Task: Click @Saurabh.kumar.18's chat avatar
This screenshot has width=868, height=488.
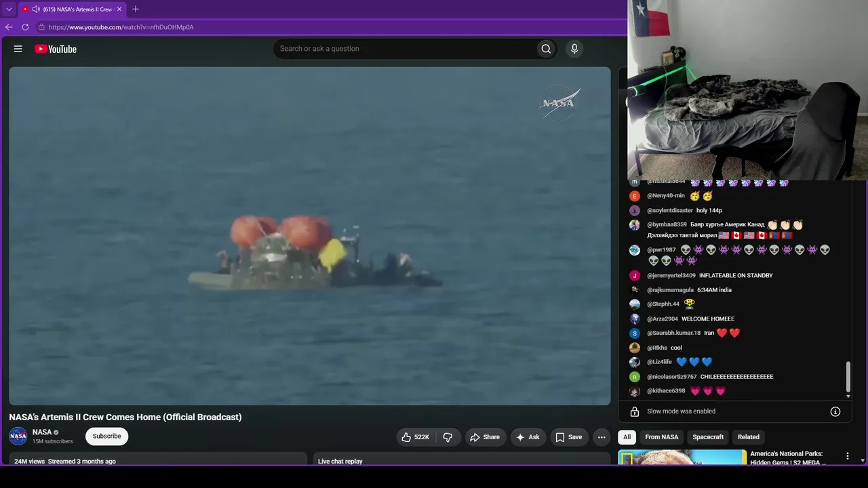Action: coord(635,333)
